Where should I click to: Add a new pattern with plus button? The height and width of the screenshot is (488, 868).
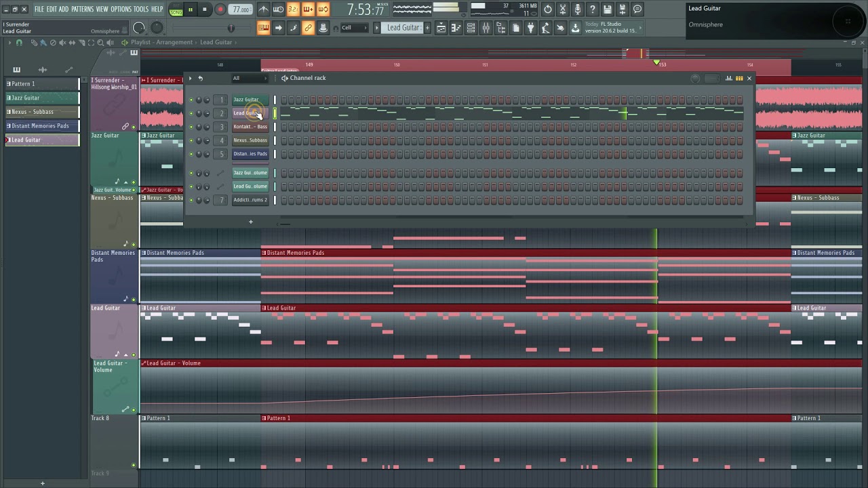[x=42, y=483]
